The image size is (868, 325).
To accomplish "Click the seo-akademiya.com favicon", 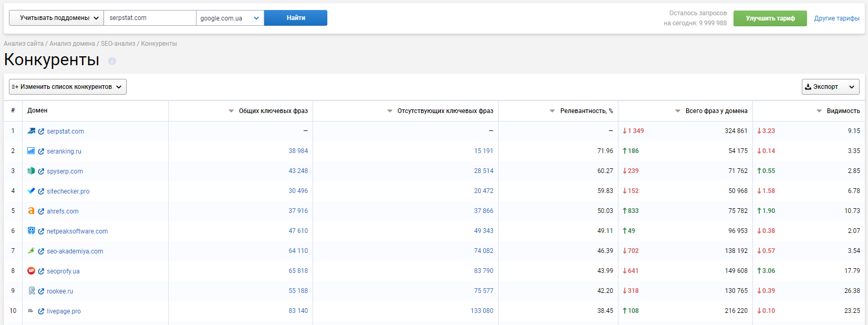I will 31,251.
